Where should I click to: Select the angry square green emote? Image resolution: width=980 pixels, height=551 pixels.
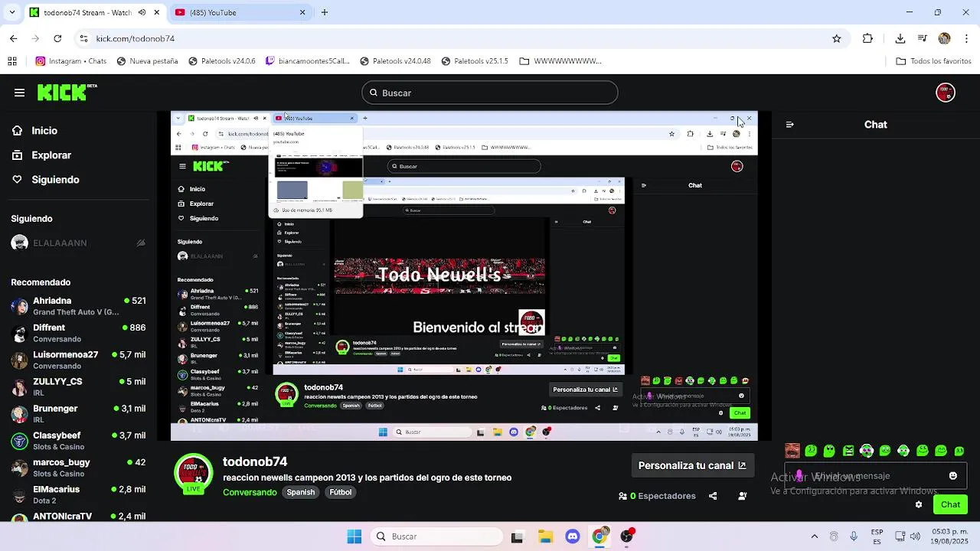(848, 451)
